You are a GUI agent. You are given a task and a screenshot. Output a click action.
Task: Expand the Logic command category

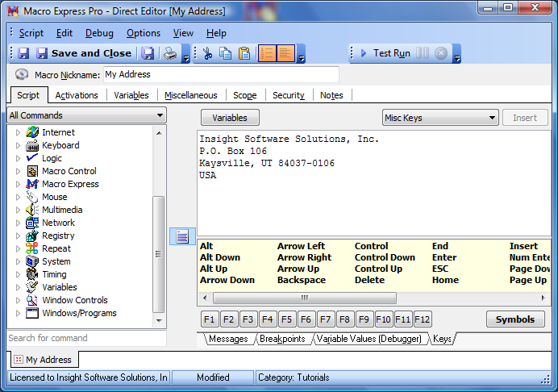[x=19, y=158]
